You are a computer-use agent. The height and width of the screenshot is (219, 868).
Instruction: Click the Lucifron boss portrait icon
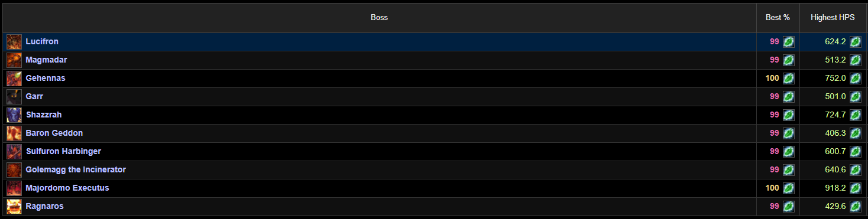coord(14,42)
